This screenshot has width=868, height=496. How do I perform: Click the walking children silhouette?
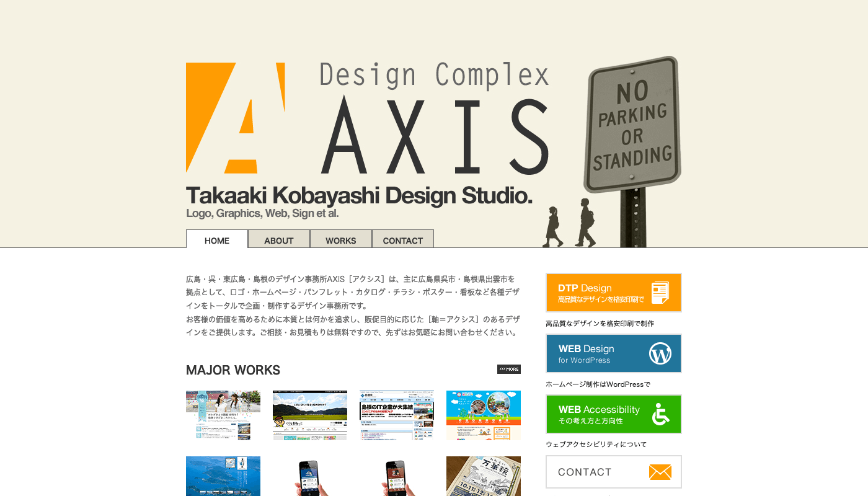tap(569, 224)
